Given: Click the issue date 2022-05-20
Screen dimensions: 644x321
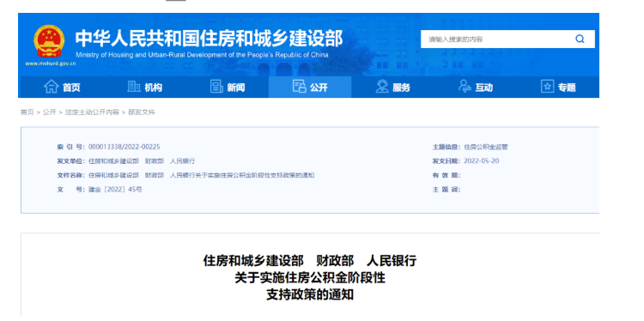Looking at the screenshot, I should tap(482, 160).
